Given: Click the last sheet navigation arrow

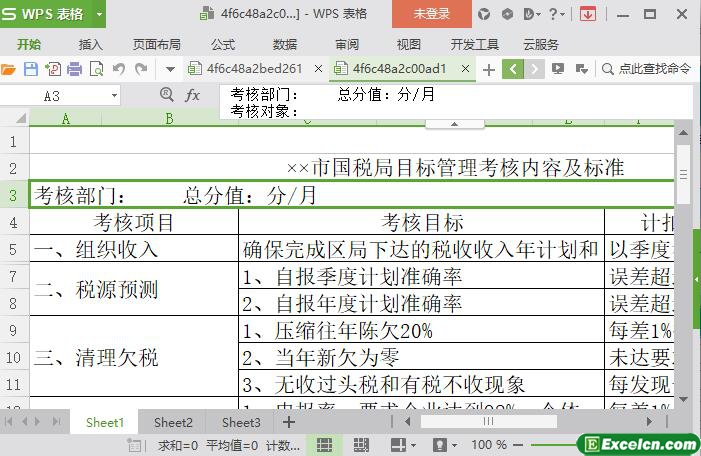Looking at the screenshot, I should 56,421.
